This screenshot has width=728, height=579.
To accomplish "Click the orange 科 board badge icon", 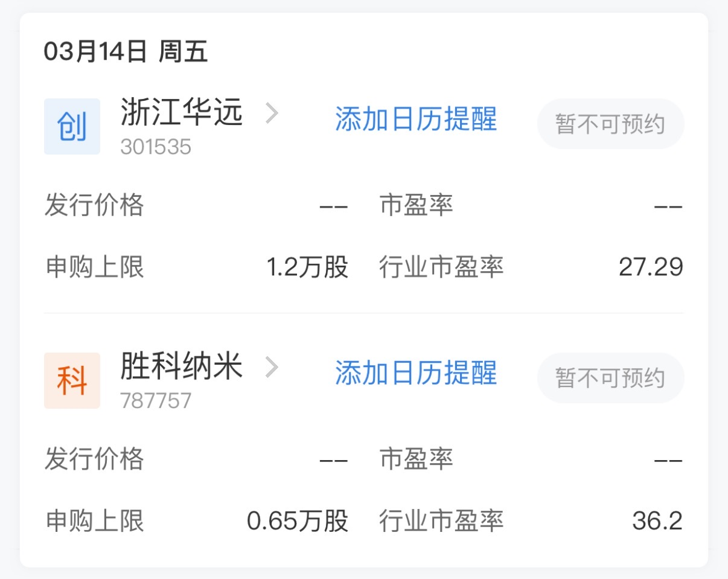I will (x=72, y=380).
